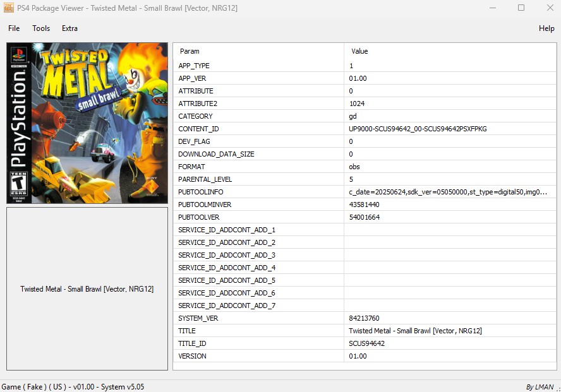Screen dimensions: 561x392
Task: Select the DOWNLOAD_DATA_SIZE parameter row
Action: 365,154
